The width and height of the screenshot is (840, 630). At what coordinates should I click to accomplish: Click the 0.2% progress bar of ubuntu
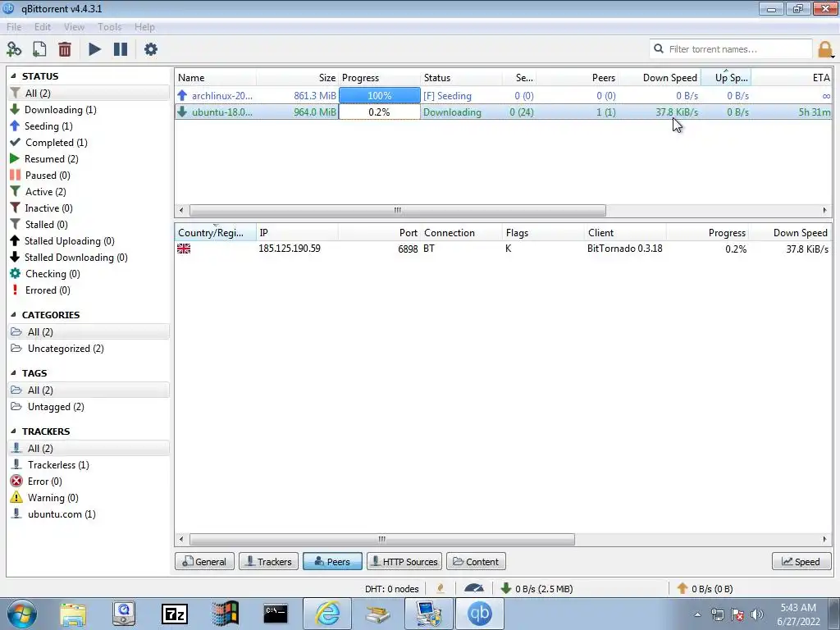click(x=379, y=112)
